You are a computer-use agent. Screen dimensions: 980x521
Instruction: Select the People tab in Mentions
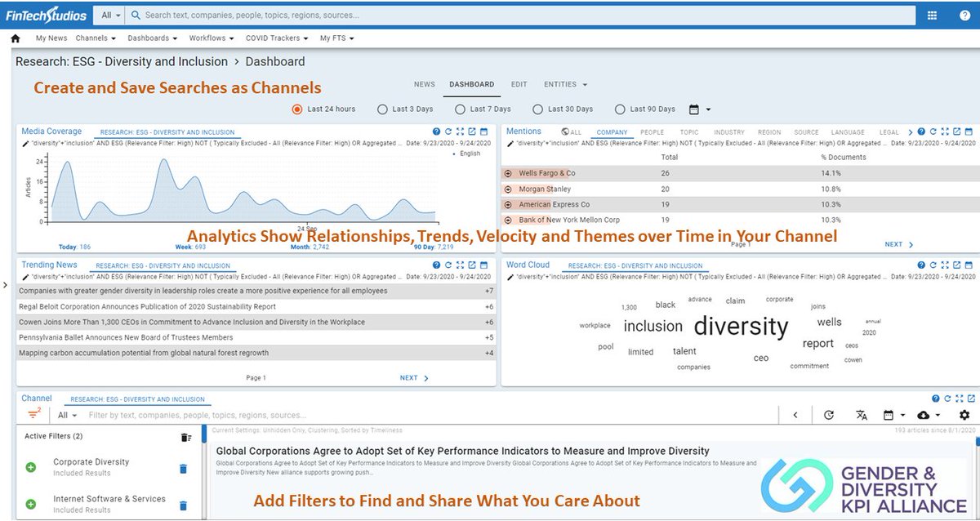(x=652, y=132)
